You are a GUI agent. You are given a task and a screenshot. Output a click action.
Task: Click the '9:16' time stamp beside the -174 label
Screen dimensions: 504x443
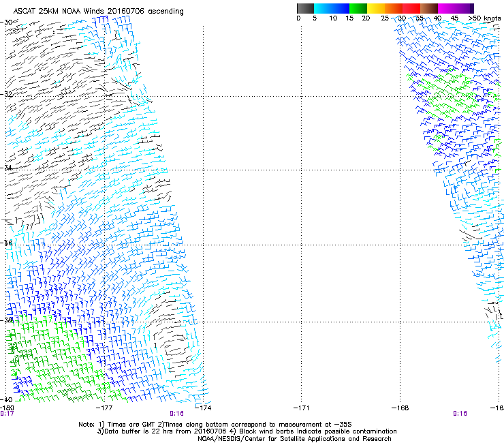177,414
